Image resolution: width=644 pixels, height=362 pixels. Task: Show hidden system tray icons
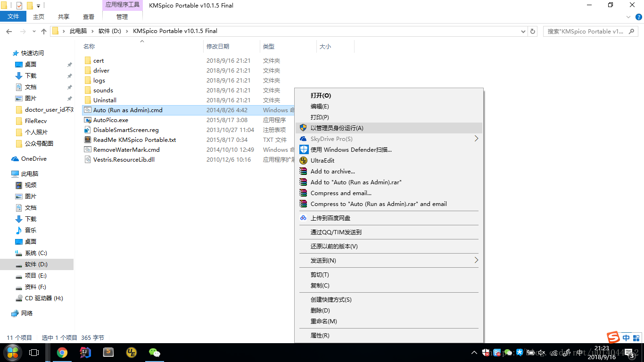[474, 352]
